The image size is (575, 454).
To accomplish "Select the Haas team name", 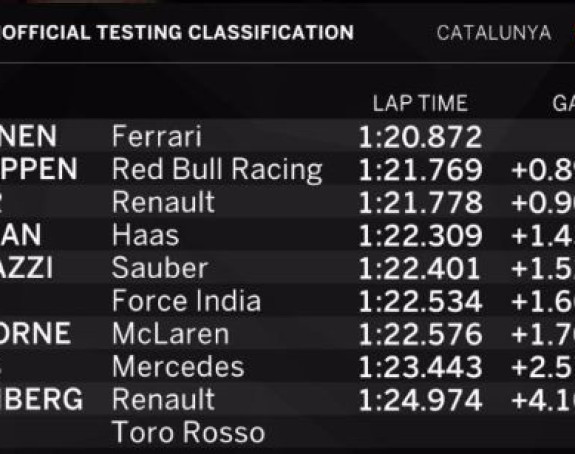I will pyautogui.click(x=146, y=235).
